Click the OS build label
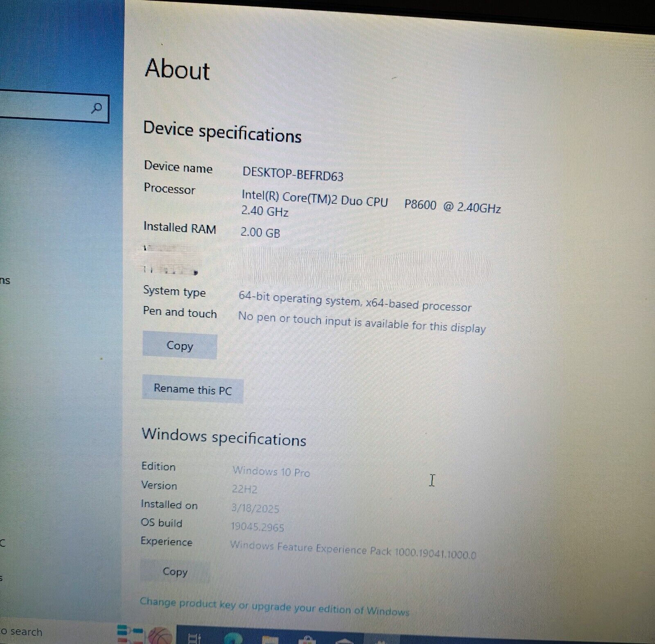655x644 pixels. point(162,522)
